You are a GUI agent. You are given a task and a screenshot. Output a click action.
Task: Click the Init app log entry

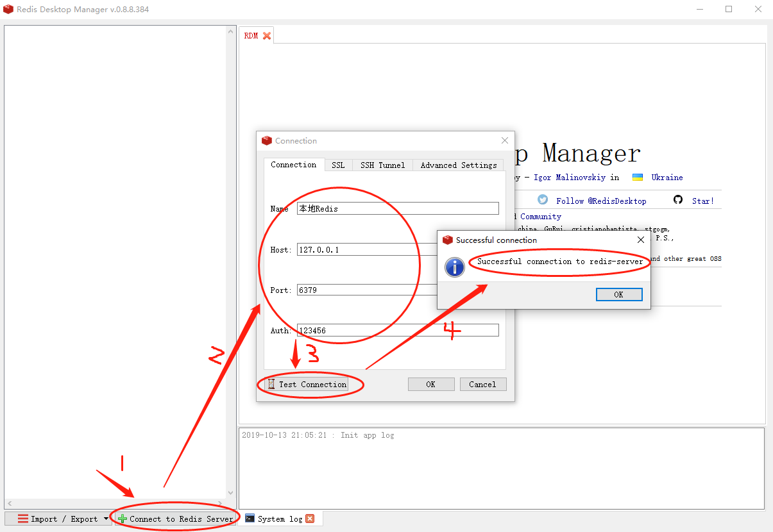coord(318,435)
